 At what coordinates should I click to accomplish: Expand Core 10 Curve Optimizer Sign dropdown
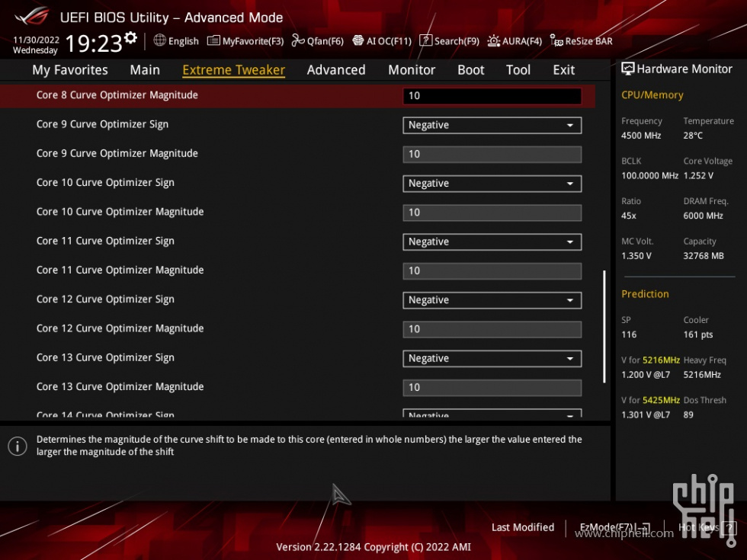(x=492, y=184)
